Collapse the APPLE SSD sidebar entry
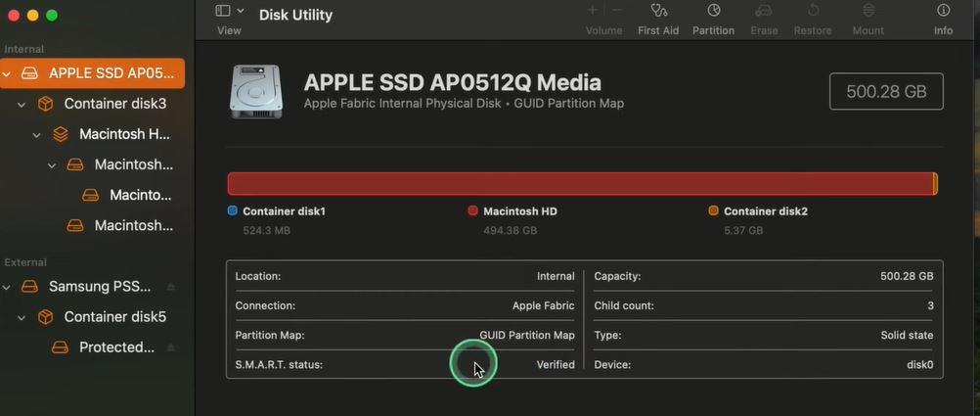The image size is (980, 416). [7, 73]
